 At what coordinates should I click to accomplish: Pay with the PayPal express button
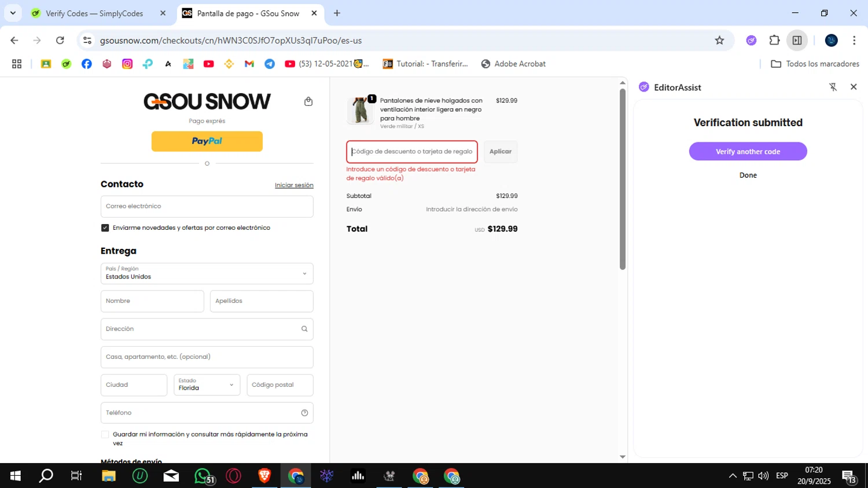coord(207,141)
